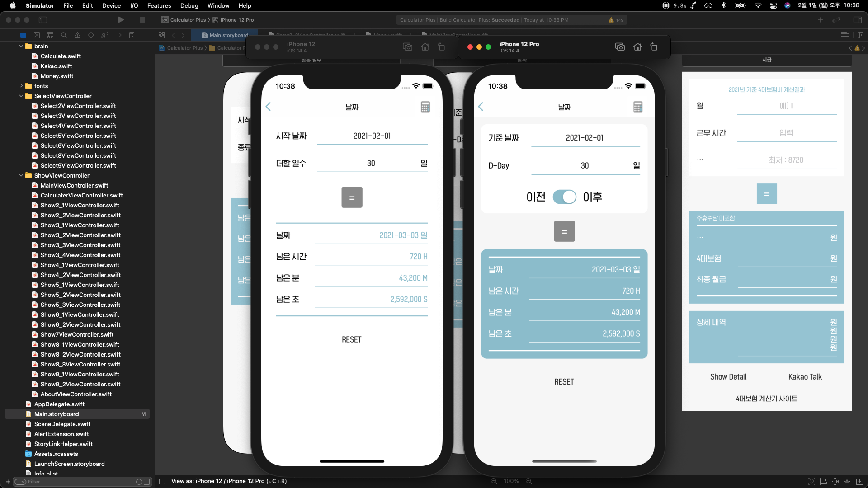This screenshot has width=868, height=488.
Task: Open the breakpoint navigator
Action: 118,35
